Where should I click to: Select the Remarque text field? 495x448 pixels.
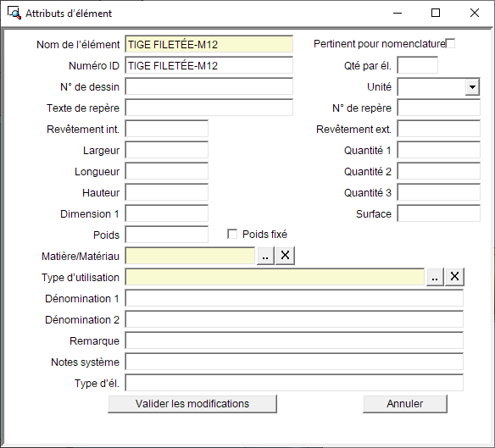pos(294,340)
